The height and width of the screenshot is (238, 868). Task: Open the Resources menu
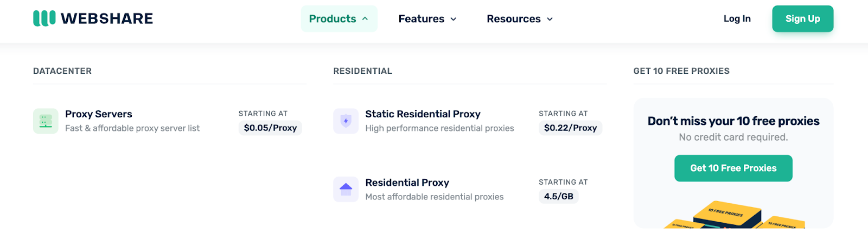click(520, 18)
